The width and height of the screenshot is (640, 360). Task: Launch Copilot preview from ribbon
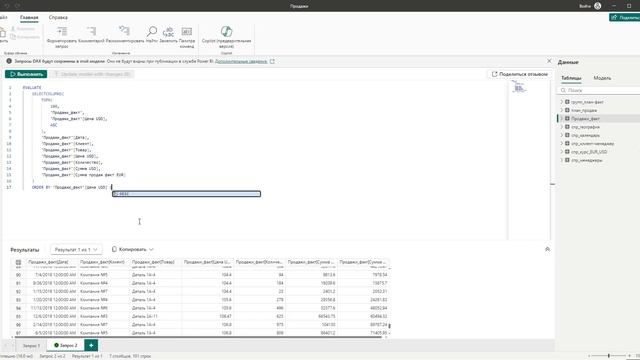pyautogui.click(x=227, y=31)
